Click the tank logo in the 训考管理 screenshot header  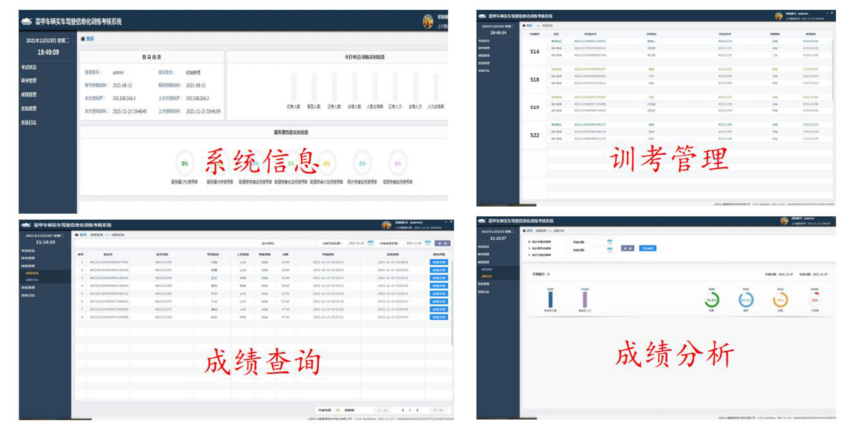483,16
